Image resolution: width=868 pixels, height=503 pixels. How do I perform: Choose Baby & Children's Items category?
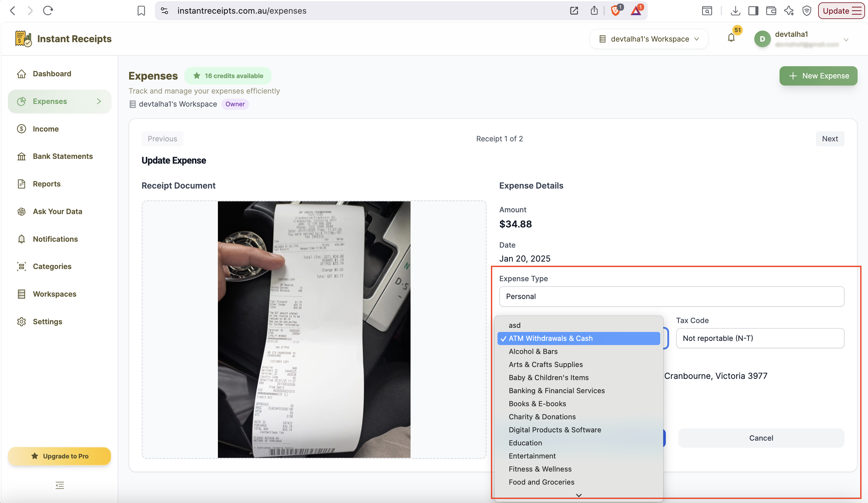[x=579, y=378]
